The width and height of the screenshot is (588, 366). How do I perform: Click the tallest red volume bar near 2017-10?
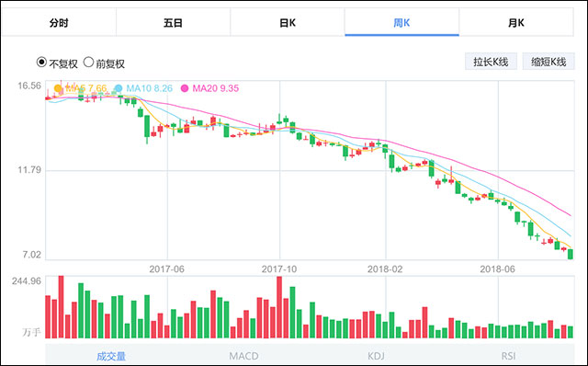coord(279,307)
